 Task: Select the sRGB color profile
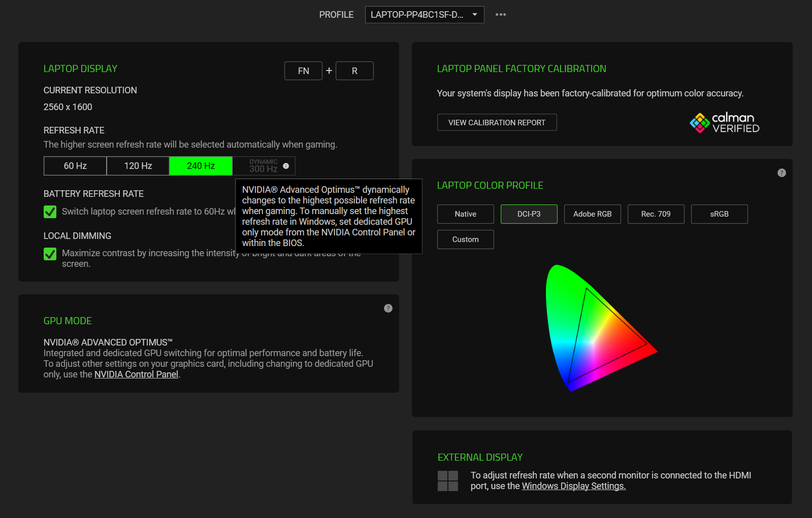click(x=719, y=214)
